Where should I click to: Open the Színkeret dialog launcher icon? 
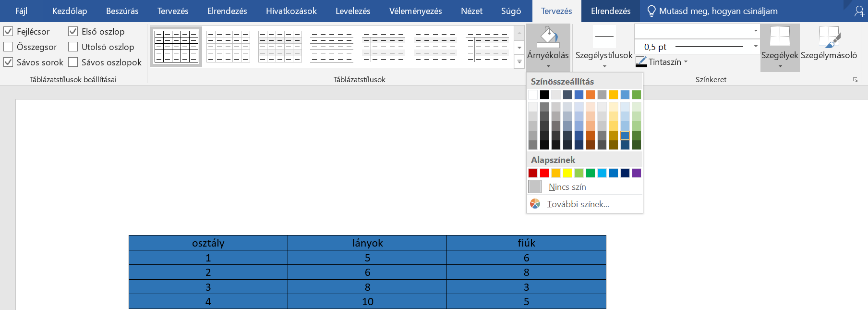(x=855, y=80)
